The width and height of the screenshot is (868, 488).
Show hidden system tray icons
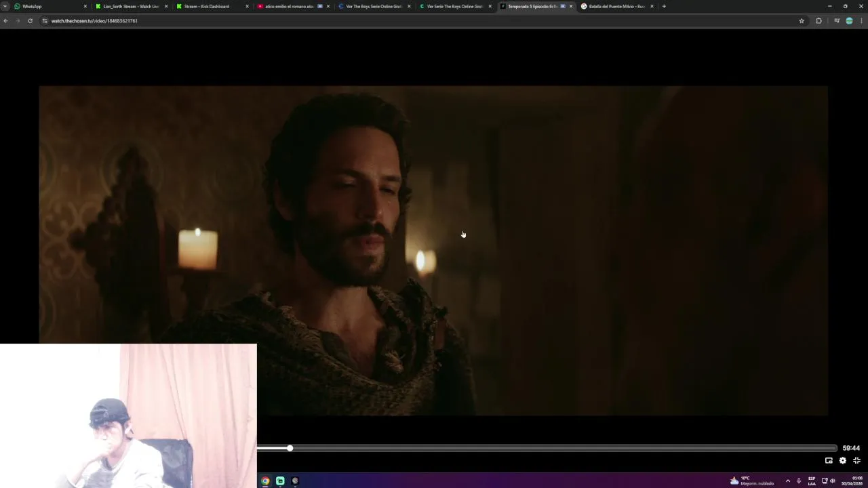point(787,481)
